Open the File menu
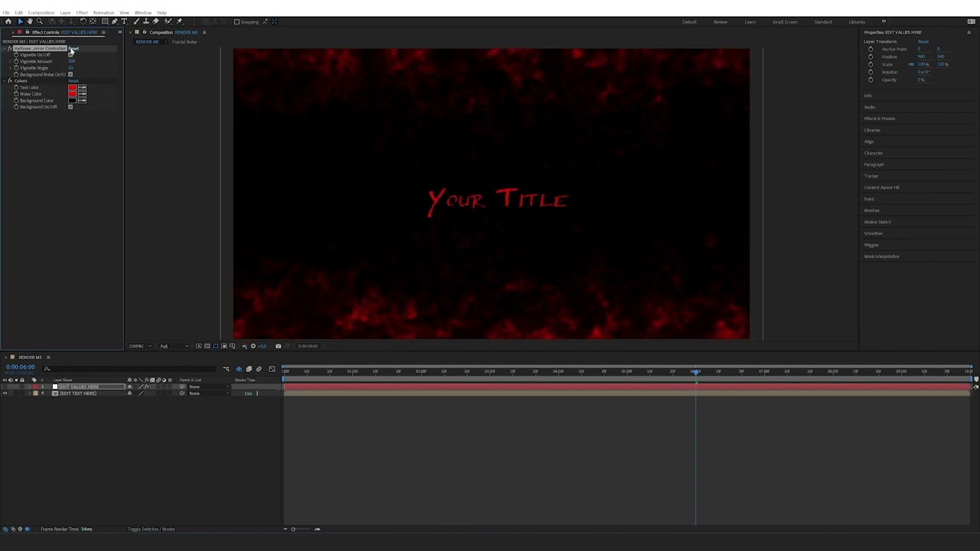980x551 pixels. point(6,12)
